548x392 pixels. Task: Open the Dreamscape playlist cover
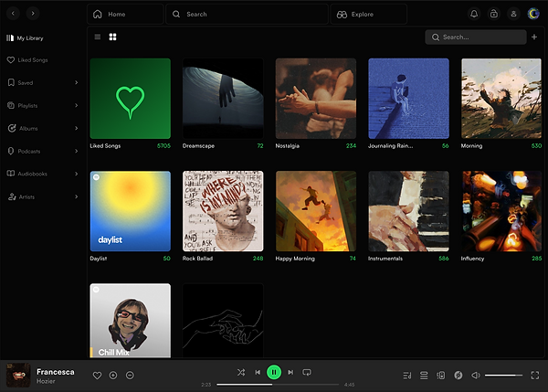(223, 99)
